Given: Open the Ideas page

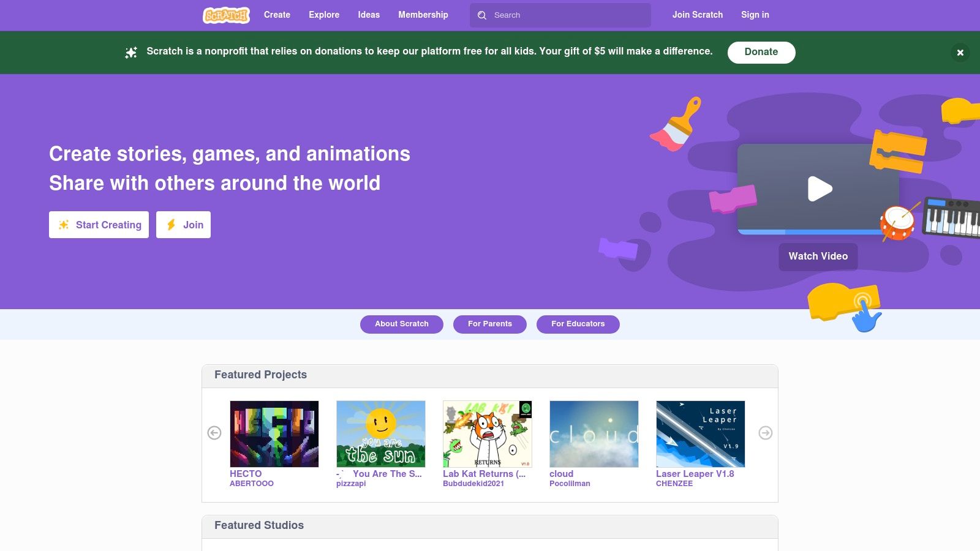Looking at the screenshot, I should pyautogui.click(x=369, y=15).
